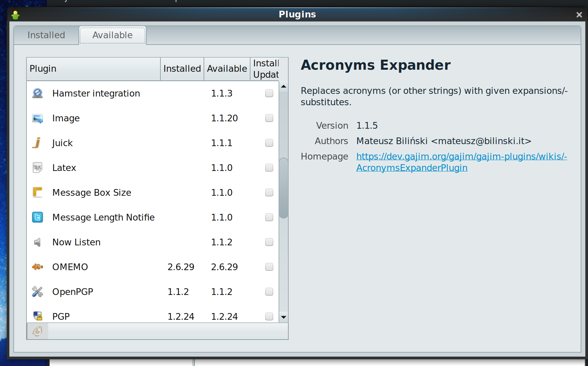The height and width of the screenshot is (366, 588).
Task: Click the Acronyms Expander heading
Action: coord(376,65)
